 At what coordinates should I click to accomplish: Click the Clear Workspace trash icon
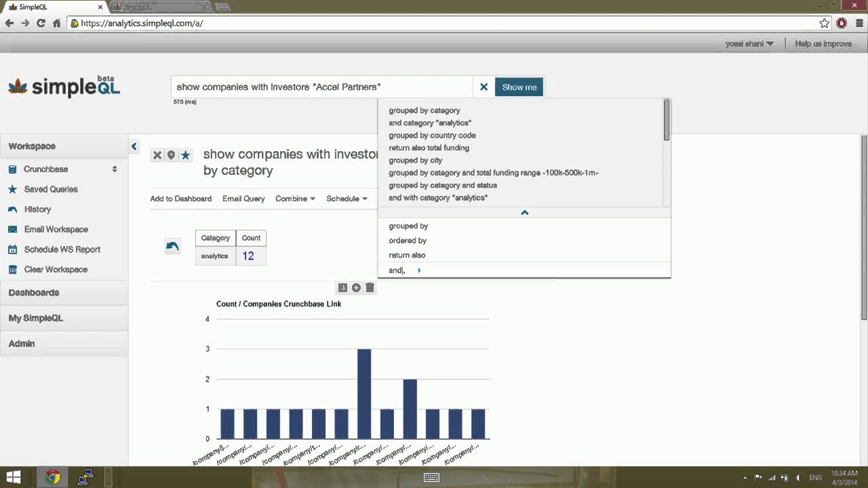(x=12, y=269)
